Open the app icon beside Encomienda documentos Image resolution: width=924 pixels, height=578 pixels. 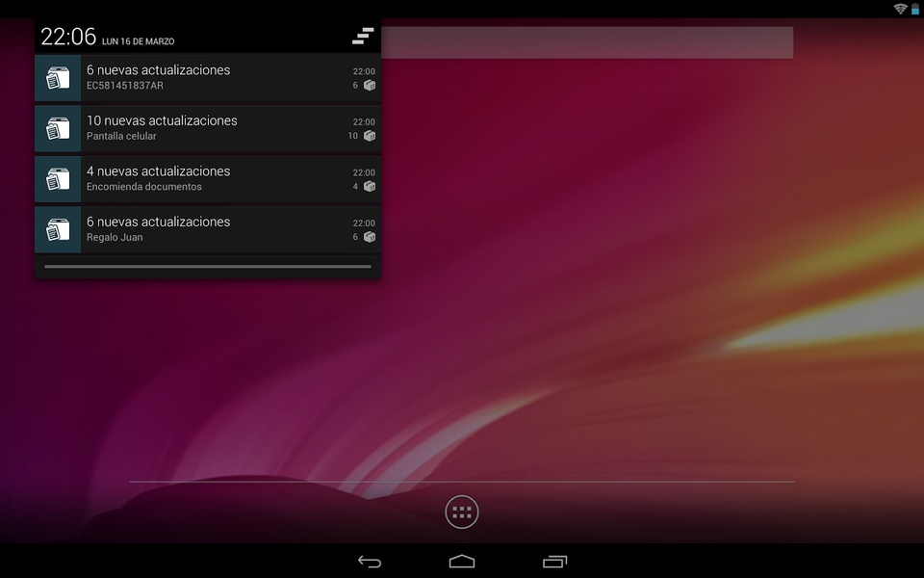[x=58, y=179]
